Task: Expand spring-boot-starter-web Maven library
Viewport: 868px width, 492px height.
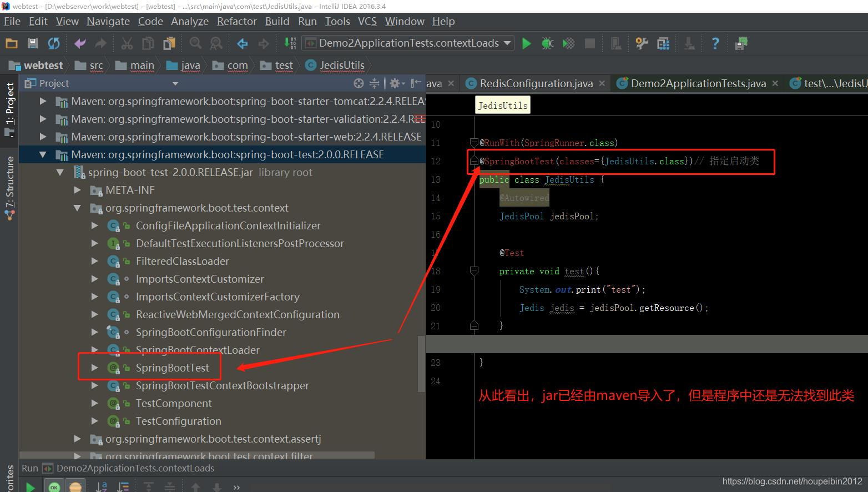Action: pos(43,137)
